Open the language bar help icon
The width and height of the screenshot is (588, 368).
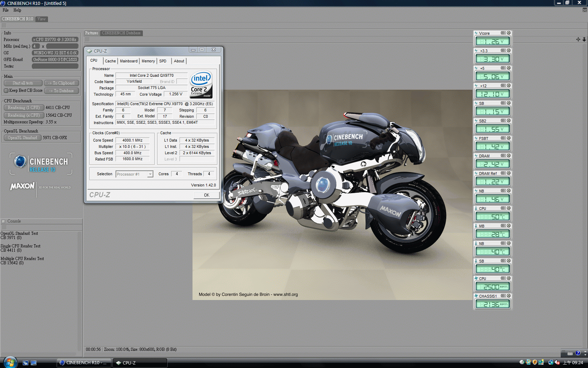pyautogui.click(x=578, y=353)
